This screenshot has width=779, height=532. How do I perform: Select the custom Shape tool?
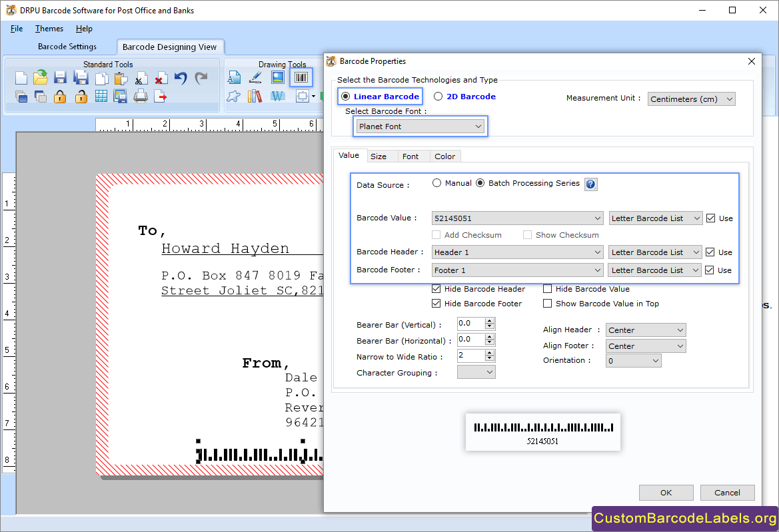(x=233, y=97)
